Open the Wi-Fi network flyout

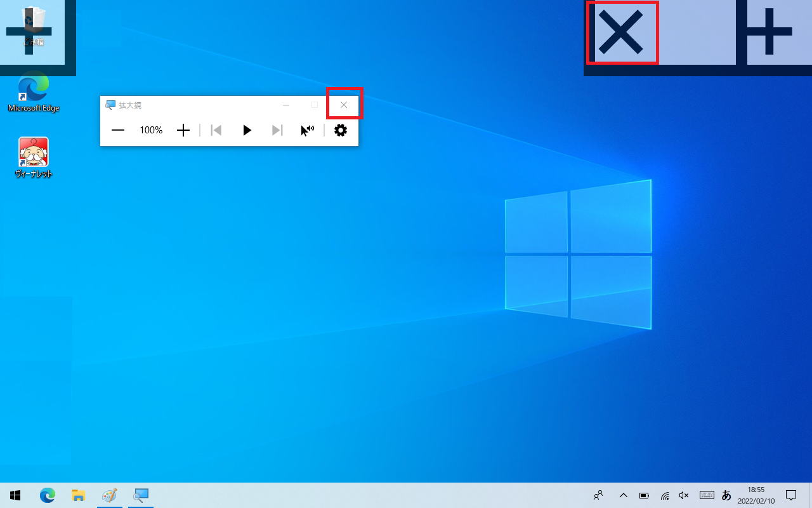pyautogui.click(x=665, y=495)
